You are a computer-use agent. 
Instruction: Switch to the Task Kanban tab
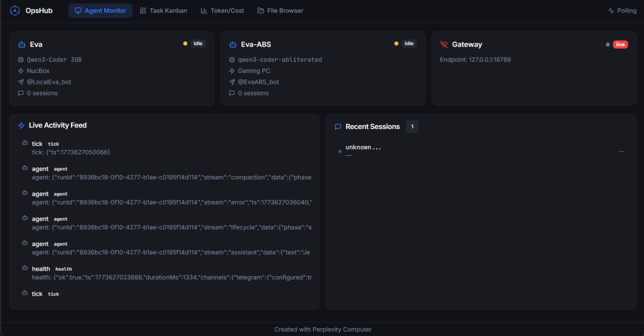(x=163, y=11)
